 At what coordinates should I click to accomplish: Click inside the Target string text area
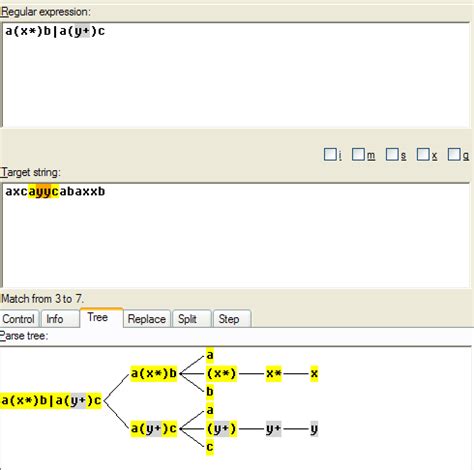[236, 235]
